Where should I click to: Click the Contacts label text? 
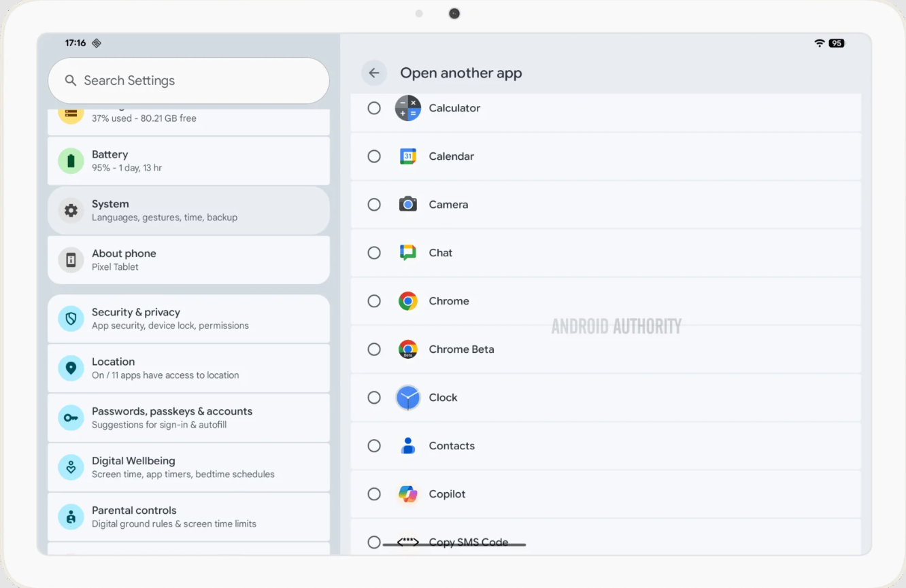coord(452,446)
